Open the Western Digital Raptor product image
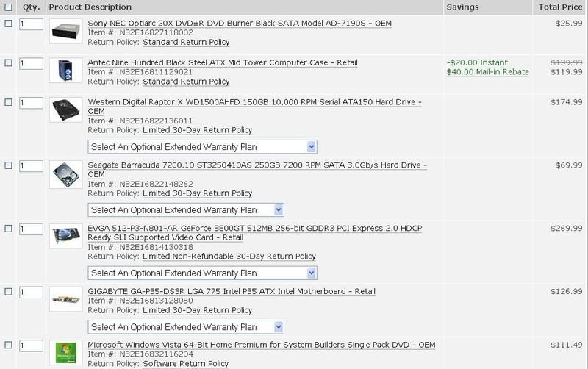588x369 pixels. click(65, 110)
